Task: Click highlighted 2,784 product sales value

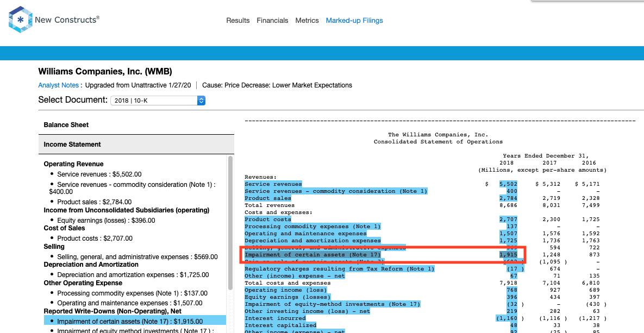Action: (509, 198)
